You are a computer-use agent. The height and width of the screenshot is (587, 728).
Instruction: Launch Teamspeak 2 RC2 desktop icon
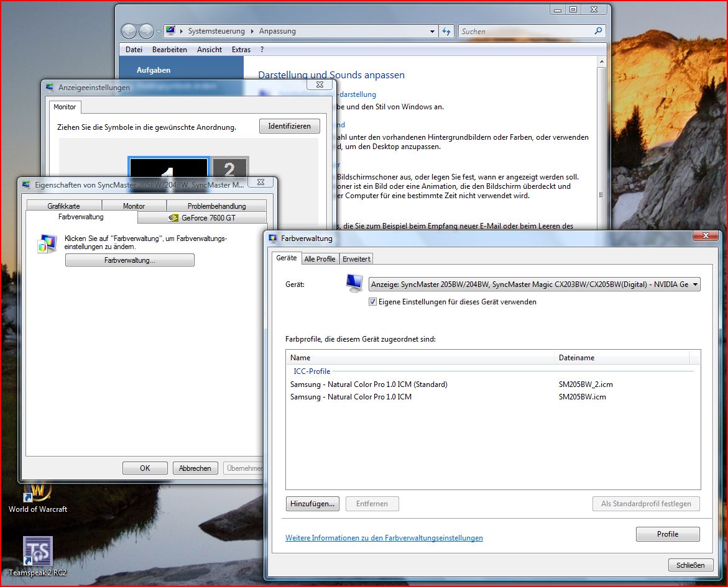37,553
